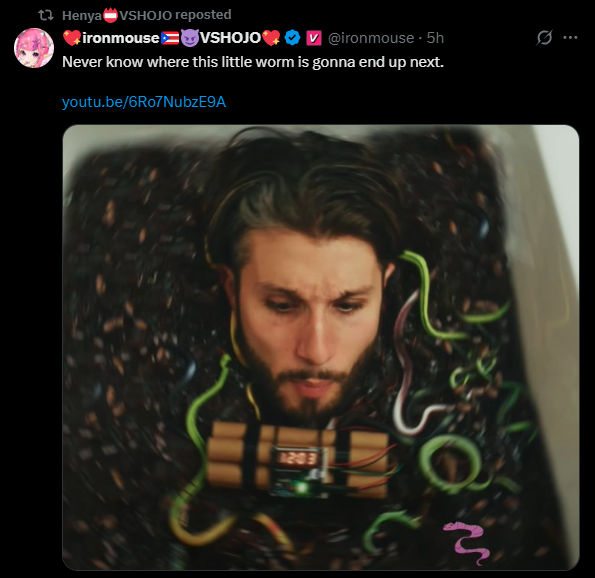Click the pink VSHOJO affiliate badge
This screenshot has height=578, width=595.
[314, 38]
